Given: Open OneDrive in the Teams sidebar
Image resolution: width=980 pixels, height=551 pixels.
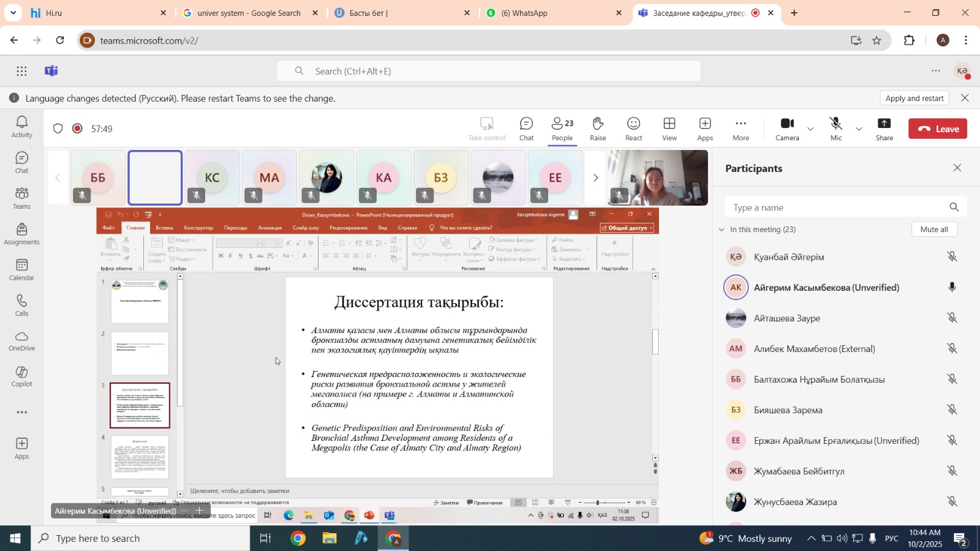Looking at the screenshot, I should click(22, 341).
